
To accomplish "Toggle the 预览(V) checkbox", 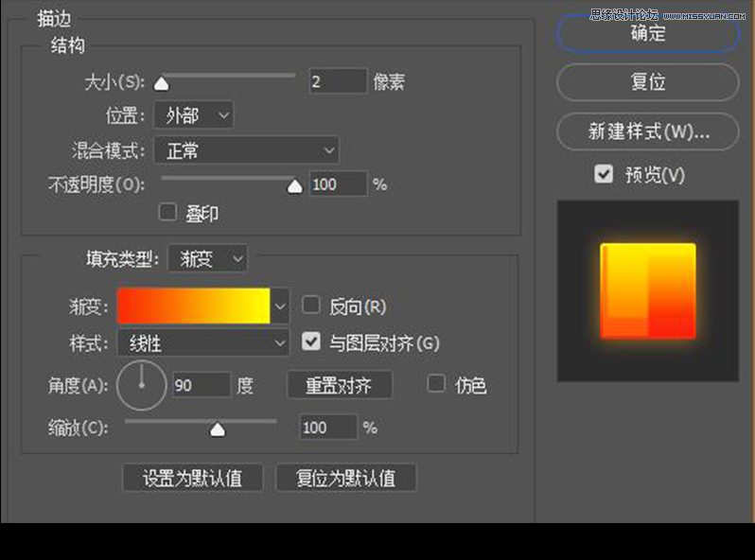I will pyautogui.click(x=604, y=174).
